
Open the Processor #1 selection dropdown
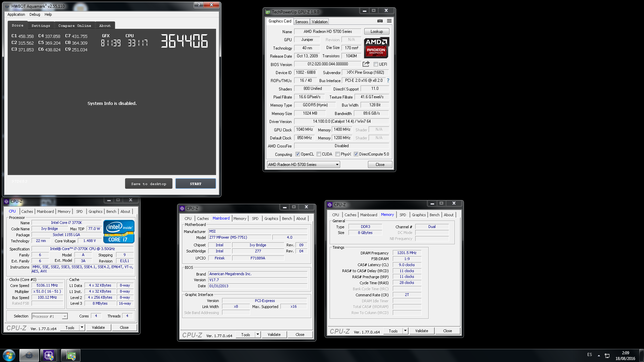click(50, 316)
